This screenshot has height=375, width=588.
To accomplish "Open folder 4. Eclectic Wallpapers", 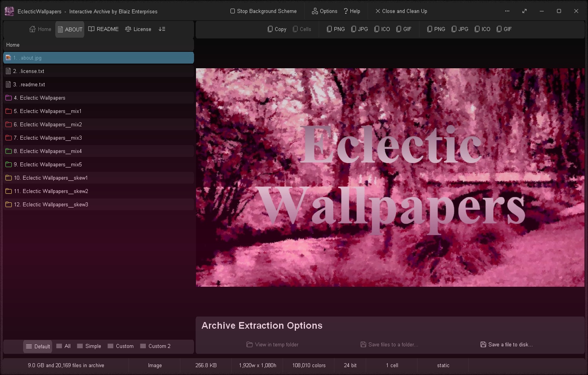I will pos(98,98).
